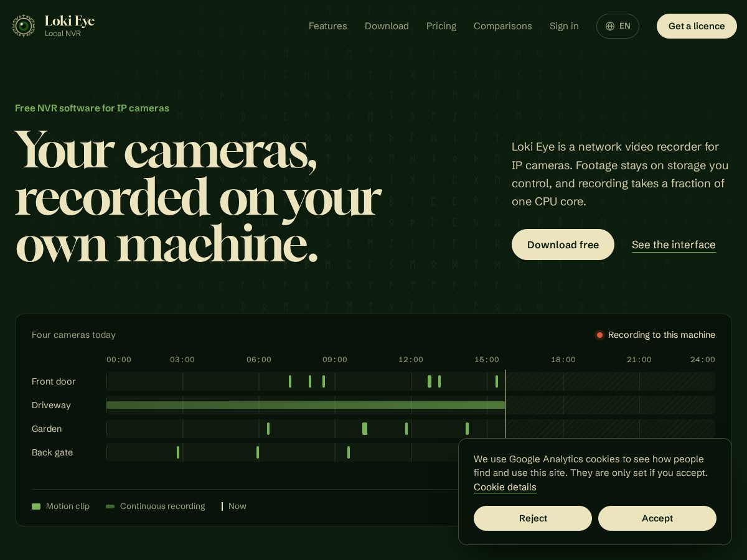747x560 pixels.
Task: Click Sign in
Action: click(x=564, y=26)
